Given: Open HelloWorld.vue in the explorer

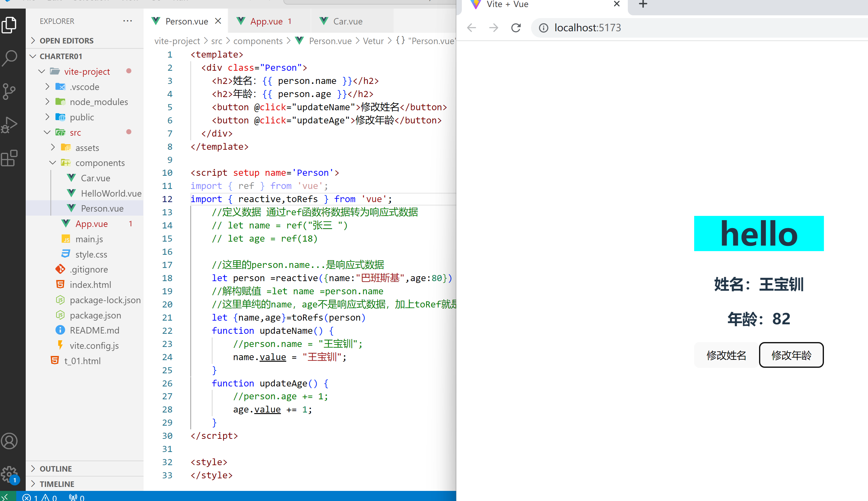Looking at the screenshot, I should click(x=84, y=193).
